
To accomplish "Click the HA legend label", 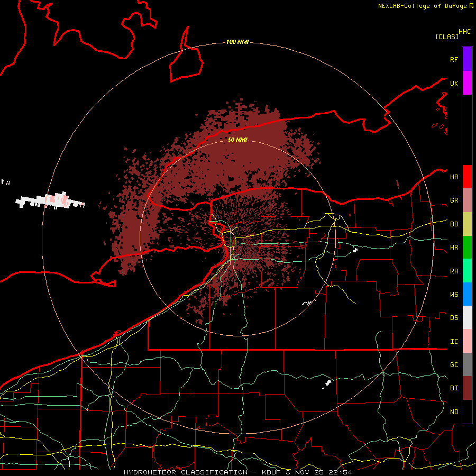I will [x=454, y=177].
